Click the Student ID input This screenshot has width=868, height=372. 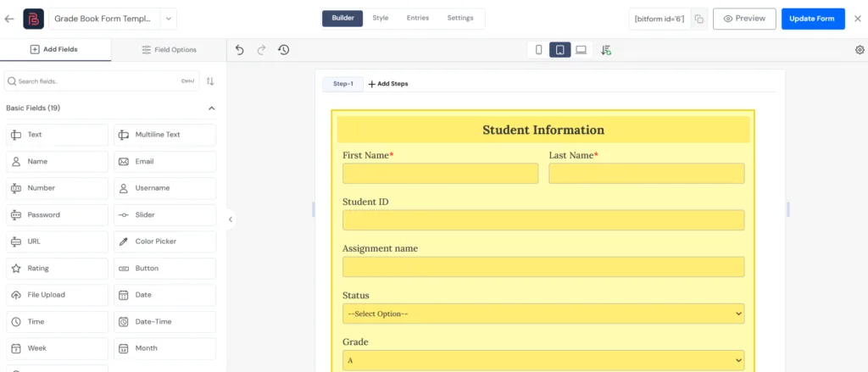pyautogui.click(x=543, y=220)
